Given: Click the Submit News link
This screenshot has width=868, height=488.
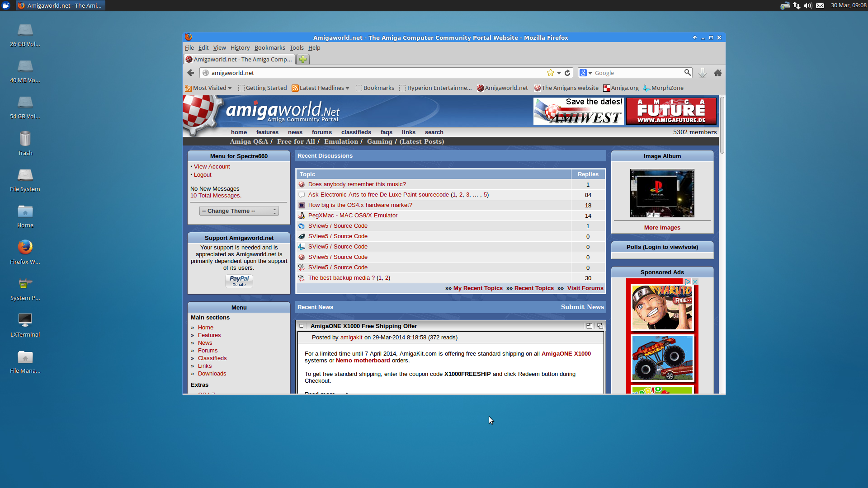Looking at the screenshot, I should tap(582, 307).
